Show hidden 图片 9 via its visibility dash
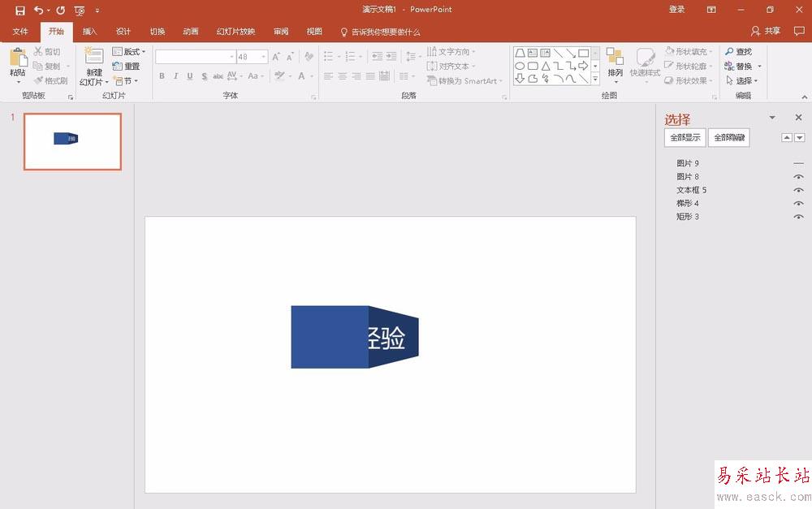The width and height of the screenshot is (812, 509). click(798, 164)
